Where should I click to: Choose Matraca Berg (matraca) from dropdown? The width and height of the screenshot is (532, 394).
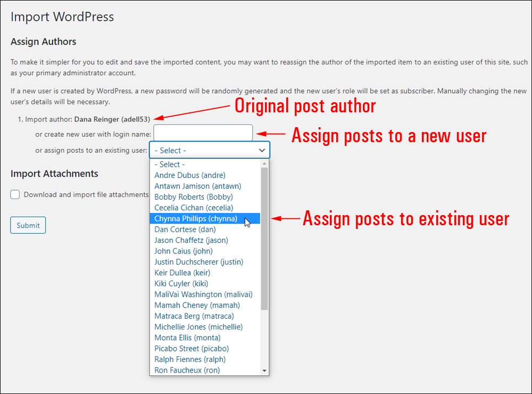pos(205,316)
